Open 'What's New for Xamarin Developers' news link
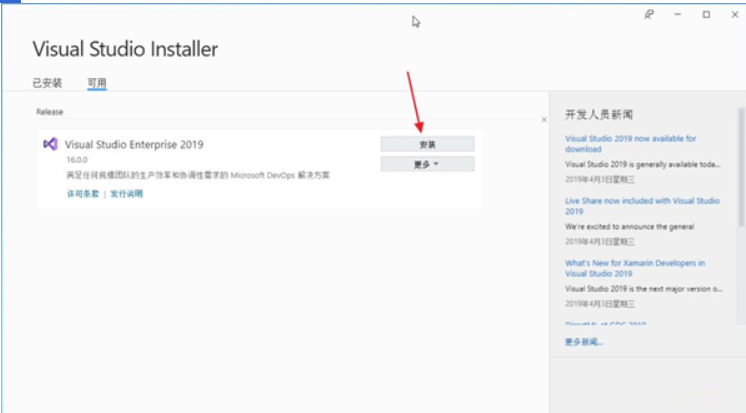The image size is (746, 413). (634, 268)
